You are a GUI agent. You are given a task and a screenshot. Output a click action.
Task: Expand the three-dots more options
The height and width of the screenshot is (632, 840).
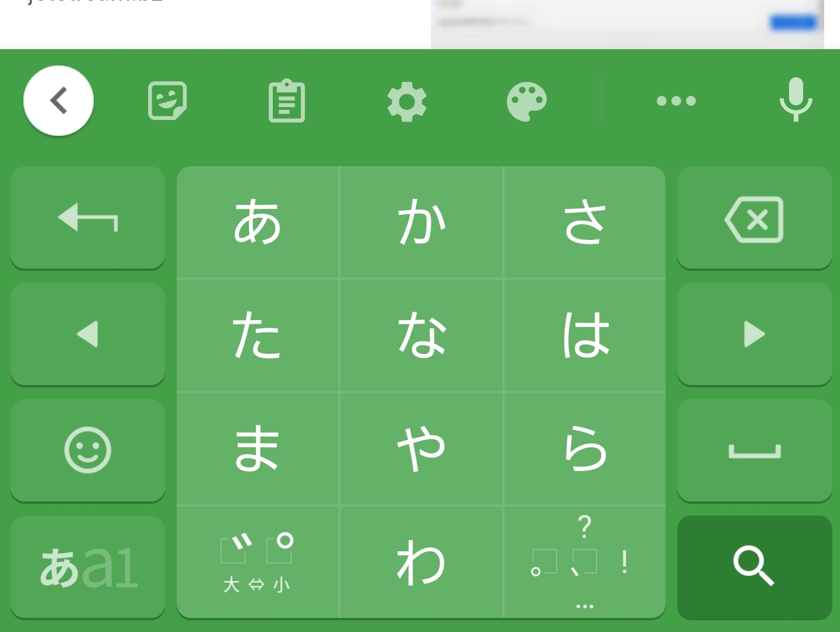coord(676,101)
